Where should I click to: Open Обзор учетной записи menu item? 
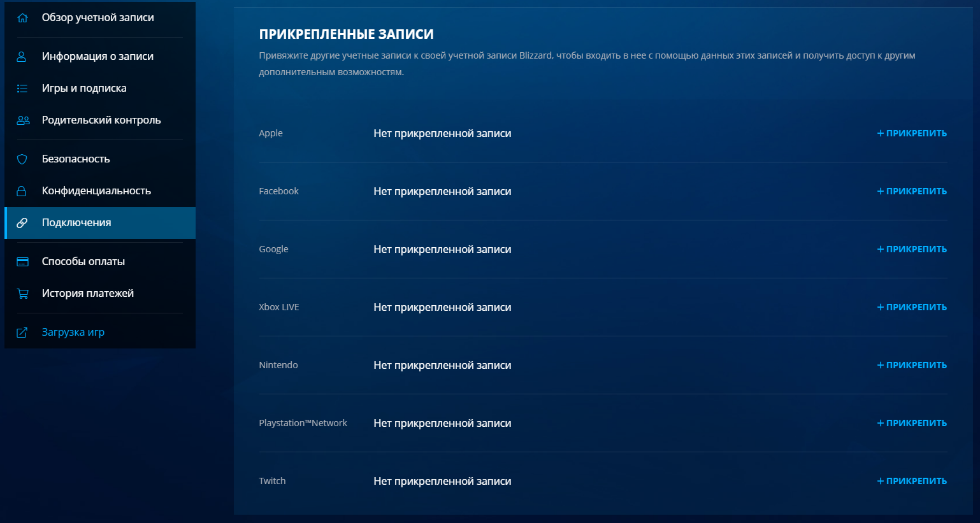pos(100,18)
